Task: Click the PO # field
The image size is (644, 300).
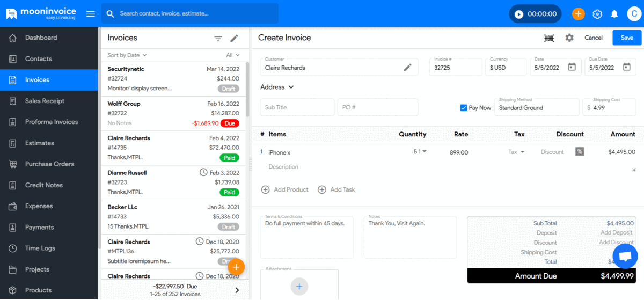Action: pos(378,107)
